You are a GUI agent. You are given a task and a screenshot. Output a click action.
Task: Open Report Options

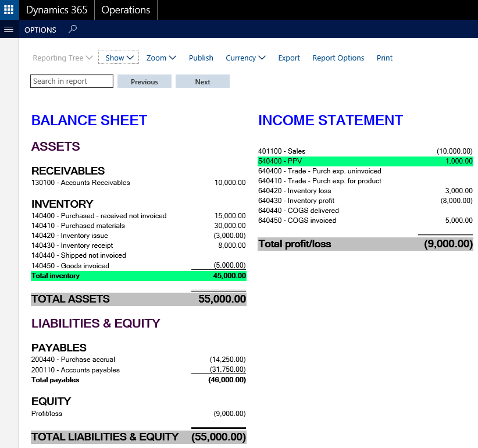pyautogui.click(x=338, y=58)
